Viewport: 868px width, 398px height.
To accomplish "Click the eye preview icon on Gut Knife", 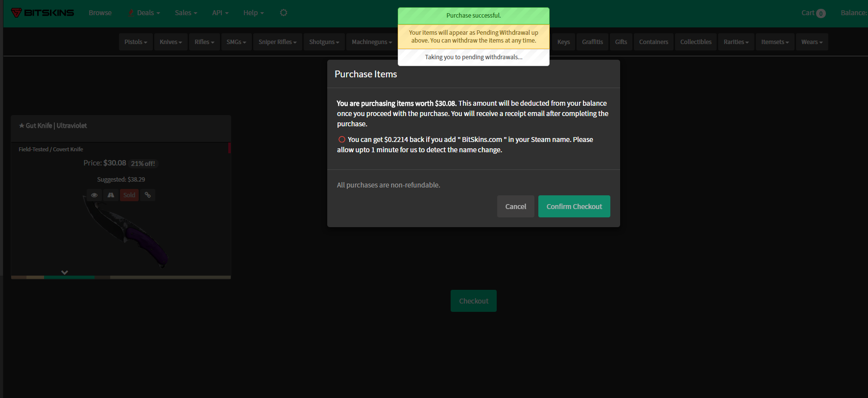I will coord(94,195).
